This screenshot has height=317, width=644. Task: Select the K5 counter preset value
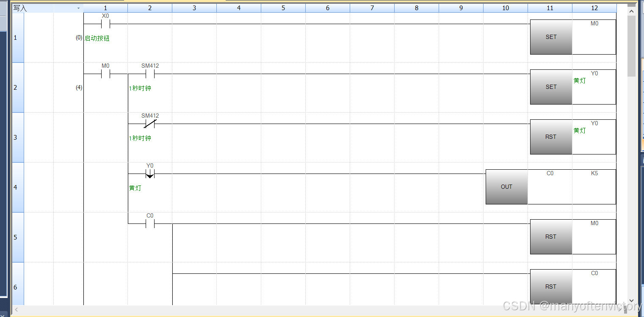click(594, 173)
